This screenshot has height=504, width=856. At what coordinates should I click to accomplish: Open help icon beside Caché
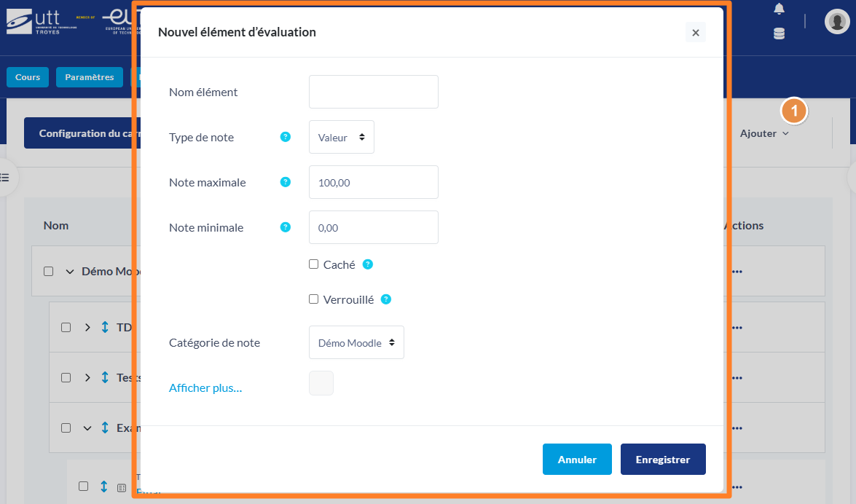(368, 264)
